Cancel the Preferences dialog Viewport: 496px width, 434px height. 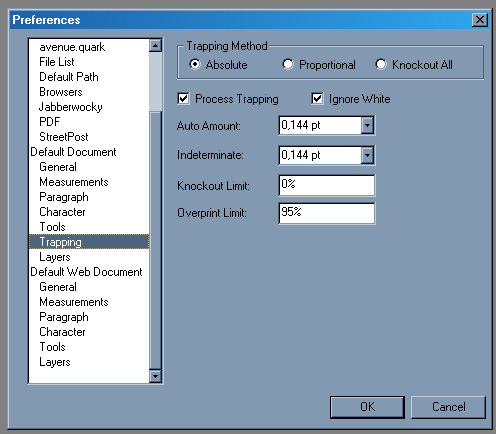point(448,407)
